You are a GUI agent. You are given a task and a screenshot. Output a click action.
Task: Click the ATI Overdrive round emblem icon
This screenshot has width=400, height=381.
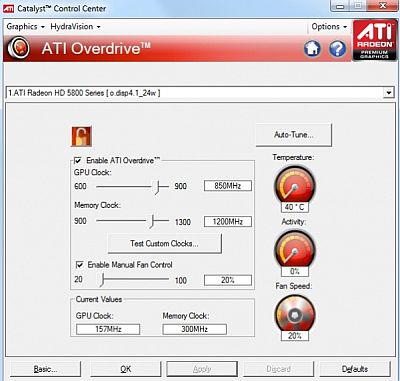pyautogui.click(x=19, y=48)
